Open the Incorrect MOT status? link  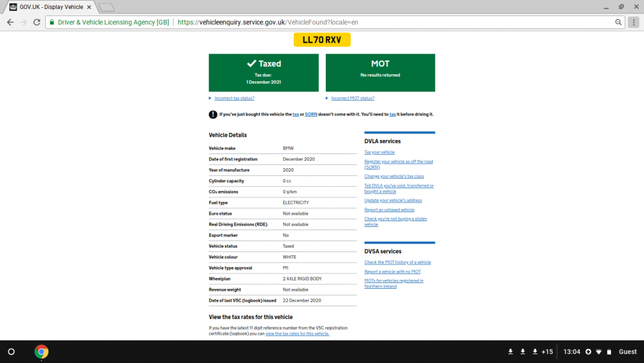(352, 98)
